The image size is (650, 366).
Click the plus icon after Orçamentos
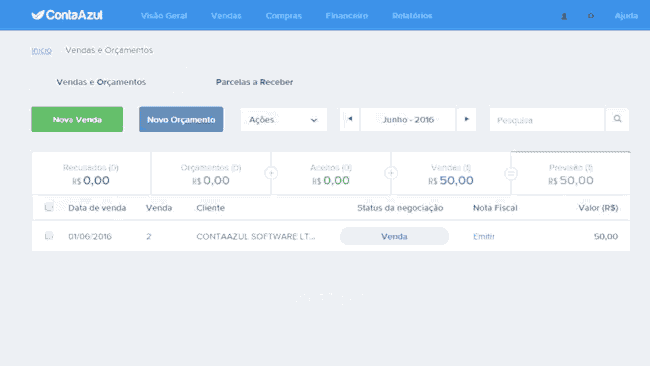coord(271,173)
